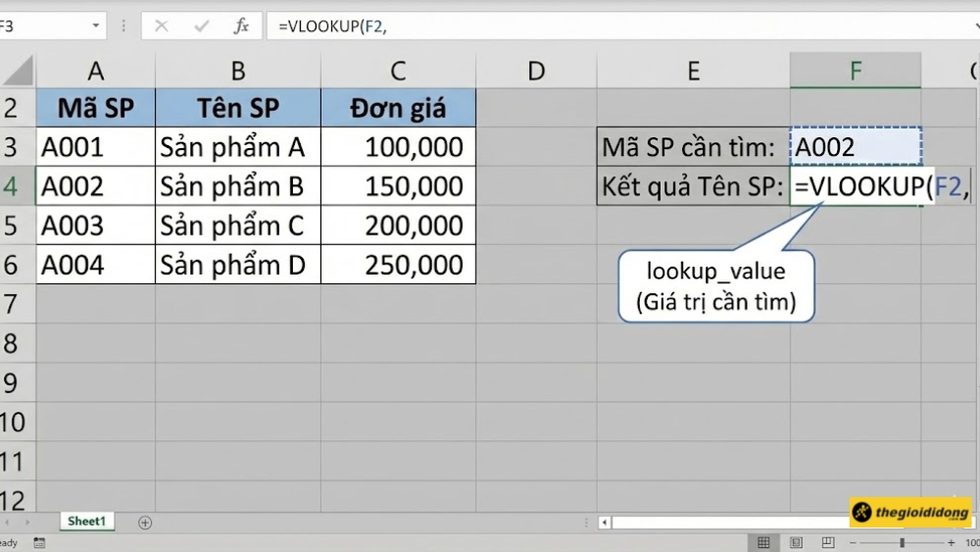This screenshot has height=552, width=980.
Task: Click the 'Kết quả Tên SP:' label cell
Action: tap(693, 186)
